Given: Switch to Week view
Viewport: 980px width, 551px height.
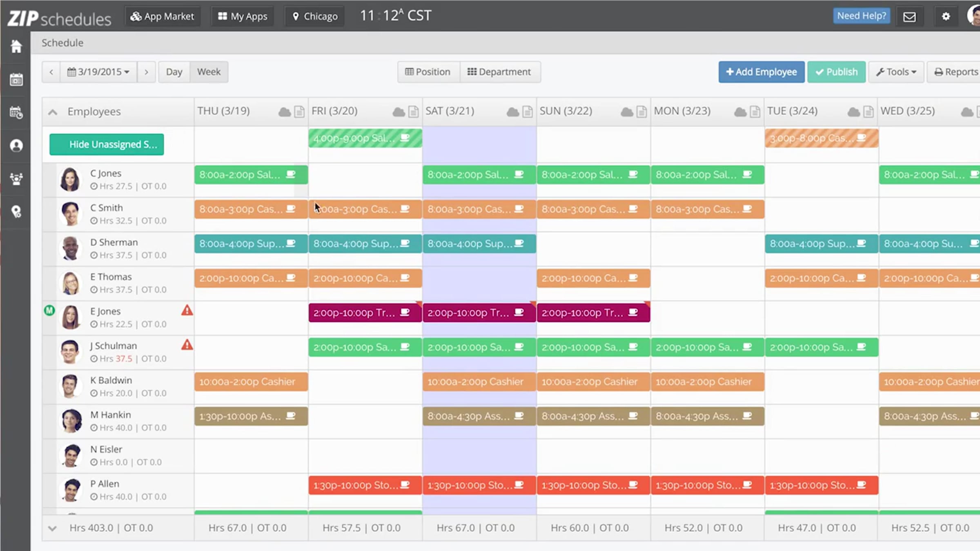Looking at the screenshot, I should (209, 72).
